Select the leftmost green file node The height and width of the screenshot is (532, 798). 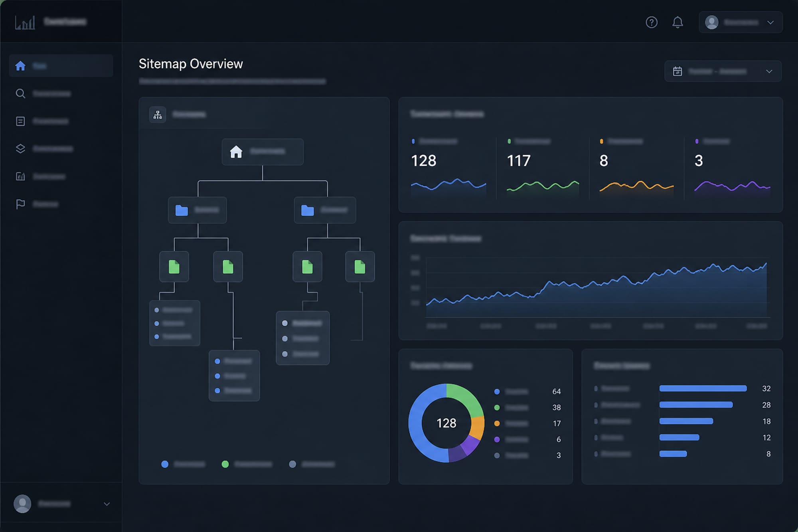[x=174, y=267]
